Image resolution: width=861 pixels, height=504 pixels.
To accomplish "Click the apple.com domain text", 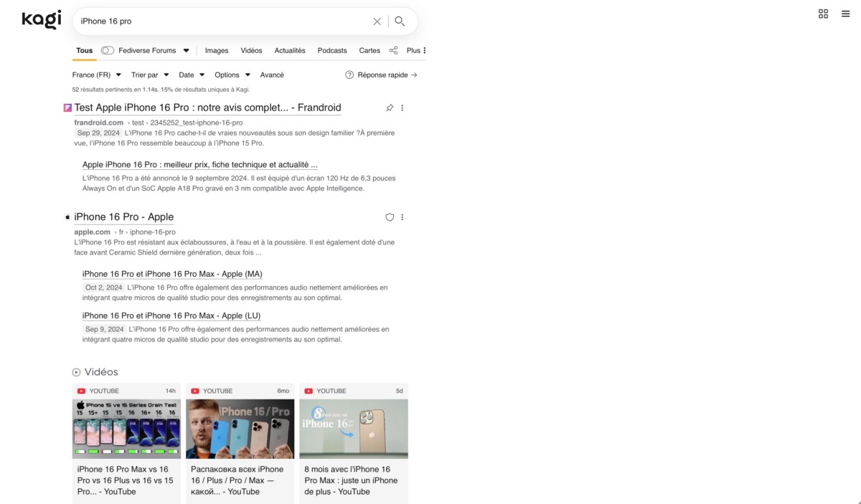I will point(93,232).
